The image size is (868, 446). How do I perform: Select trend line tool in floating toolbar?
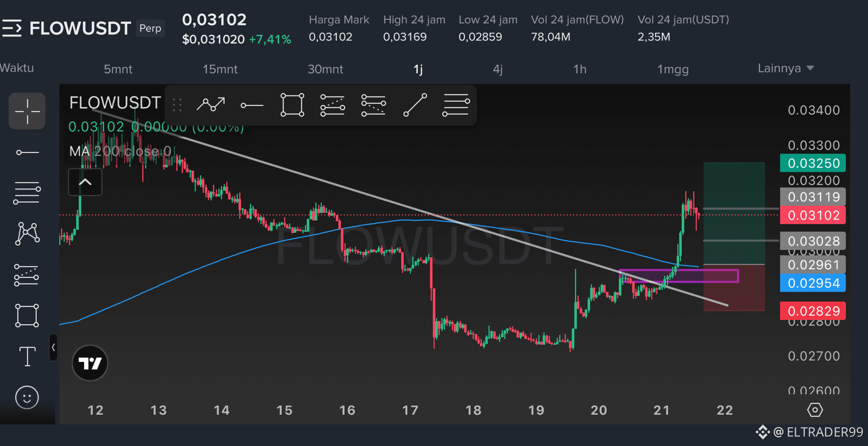415,105
